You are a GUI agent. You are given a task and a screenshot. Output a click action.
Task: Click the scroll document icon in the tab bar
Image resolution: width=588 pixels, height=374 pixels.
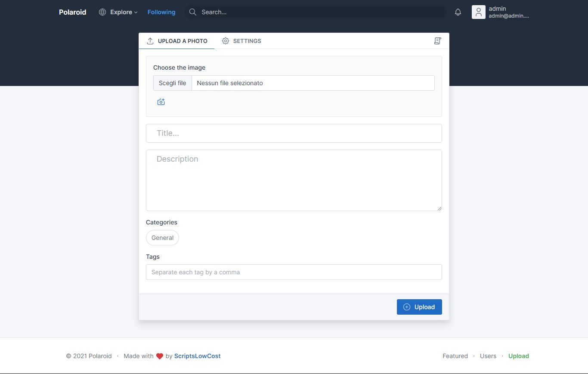click(437, 41)
